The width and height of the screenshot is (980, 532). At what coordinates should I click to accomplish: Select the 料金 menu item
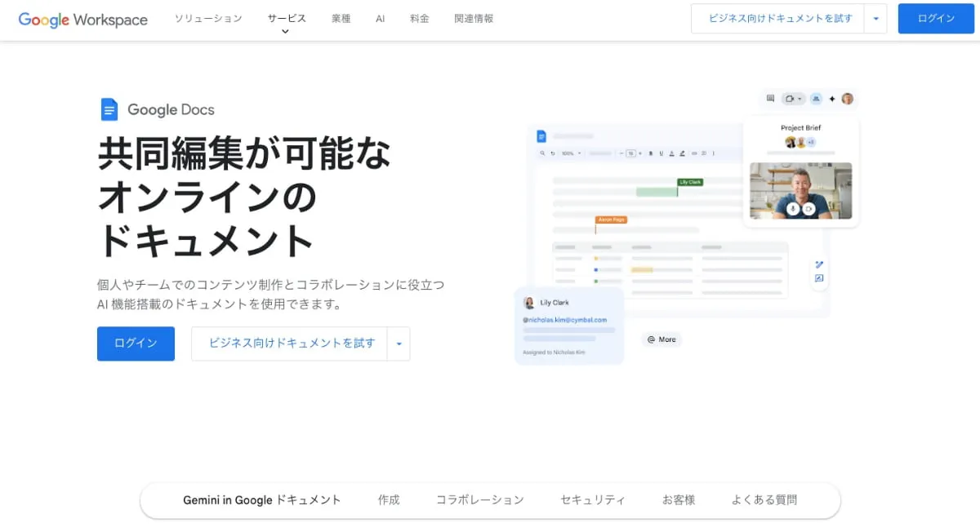point(419,18)
